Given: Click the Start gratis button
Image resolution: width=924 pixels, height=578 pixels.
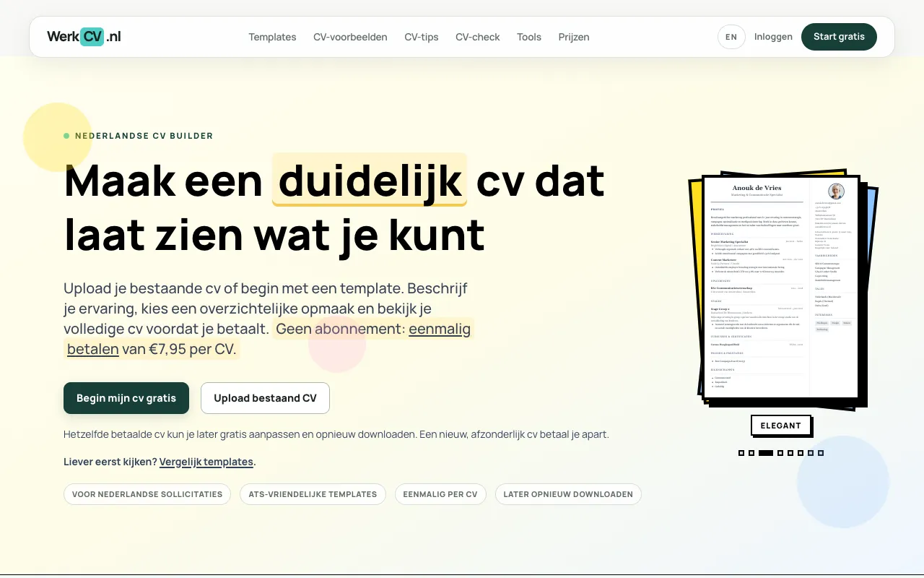Looking at the screenshot, I should point(839,37).
